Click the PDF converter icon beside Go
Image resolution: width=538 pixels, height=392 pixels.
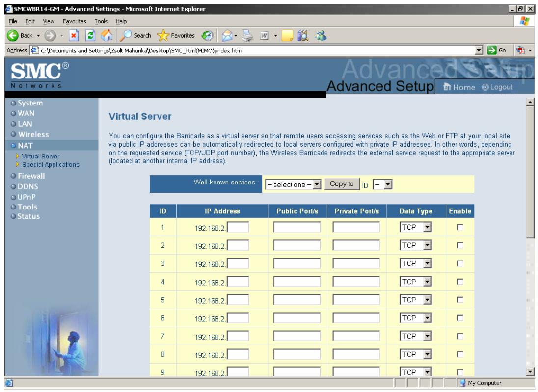(x=520, y=51)
